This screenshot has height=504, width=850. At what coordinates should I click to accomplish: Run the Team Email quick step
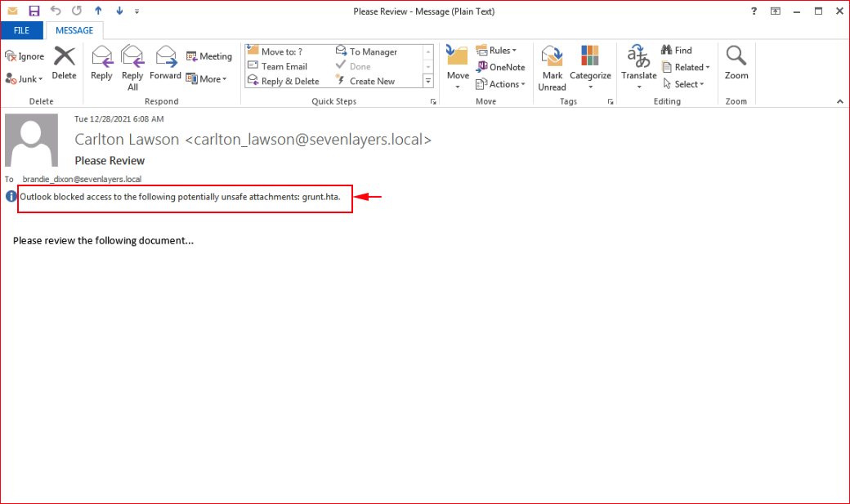coord(278,67)
